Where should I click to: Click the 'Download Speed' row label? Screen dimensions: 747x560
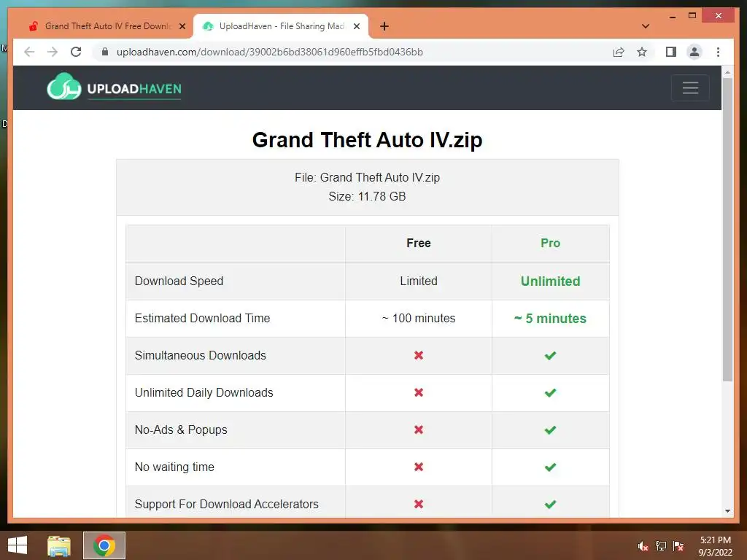click(179, 281)
